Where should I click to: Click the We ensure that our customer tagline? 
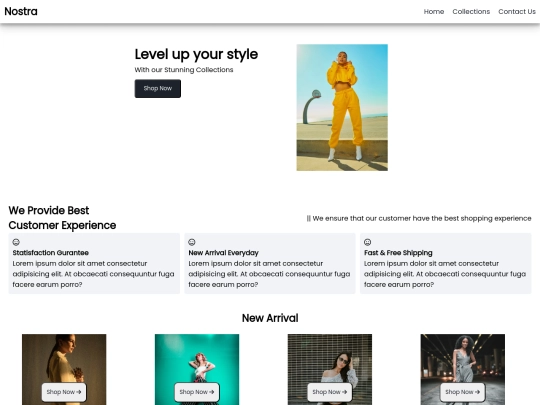pyautogui.click(x=419, y=218)
